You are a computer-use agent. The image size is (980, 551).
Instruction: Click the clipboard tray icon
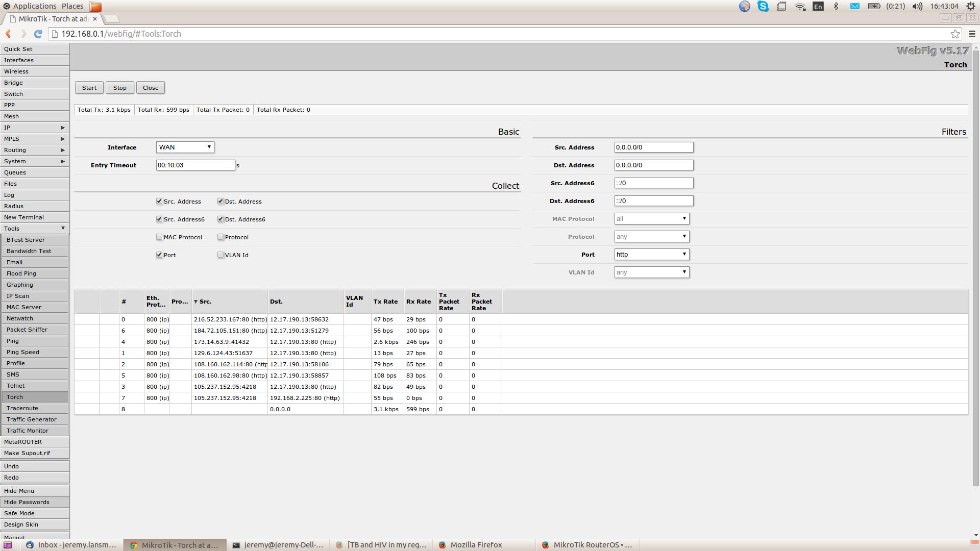click(x=781, y=6)
